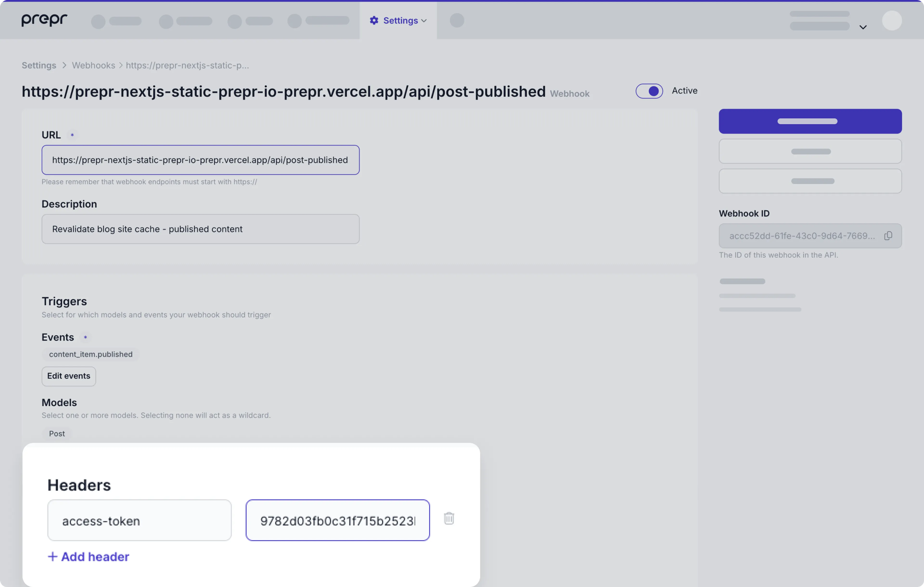Delete the access-token header via trash icon
The height and width of the screenshot is (587, 924).
pyautogui.click(x=449, y=518)
